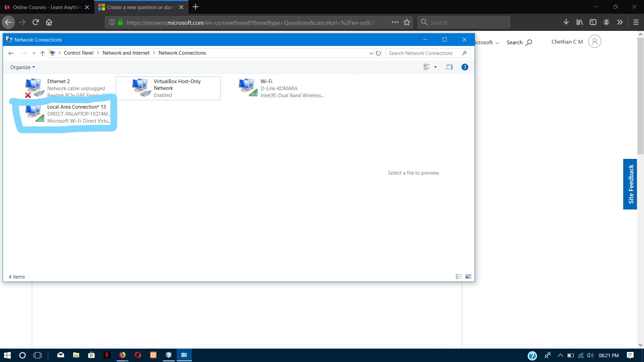Open the Change your view button
The width and height of the screenshot is (644, 362).
[427, 67]
